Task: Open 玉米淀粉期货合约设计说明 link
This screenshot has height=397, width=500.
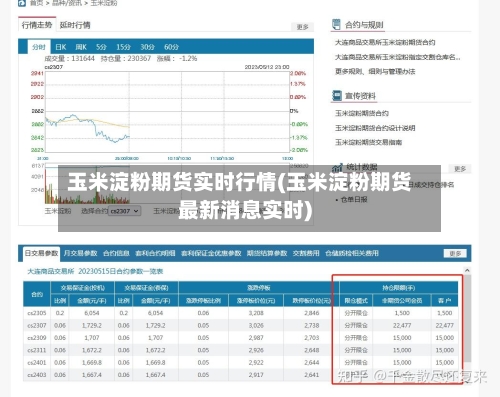Action: point(375,128)
